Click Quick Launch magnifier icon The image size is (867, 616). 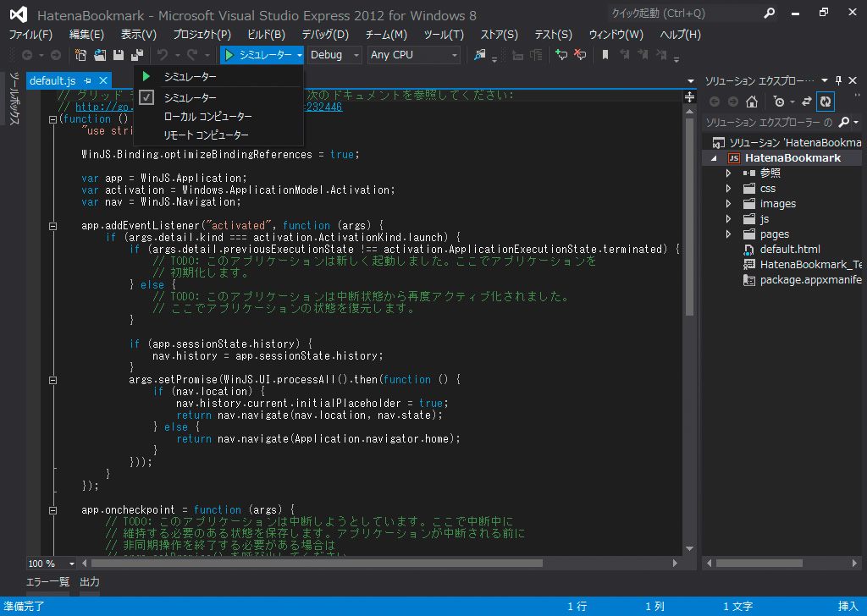coord(769,14)
